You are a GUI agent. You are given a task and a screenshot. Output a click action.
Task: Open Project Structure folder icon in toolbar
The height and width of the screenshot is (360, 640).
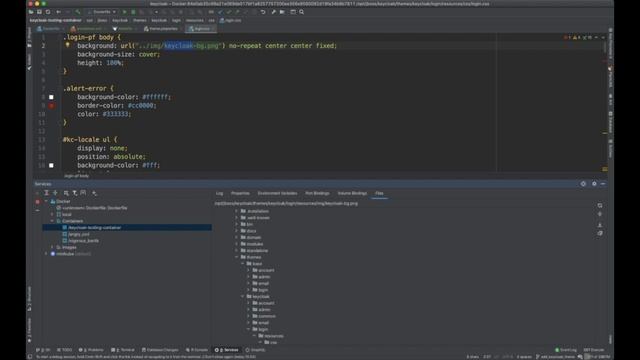282,12
